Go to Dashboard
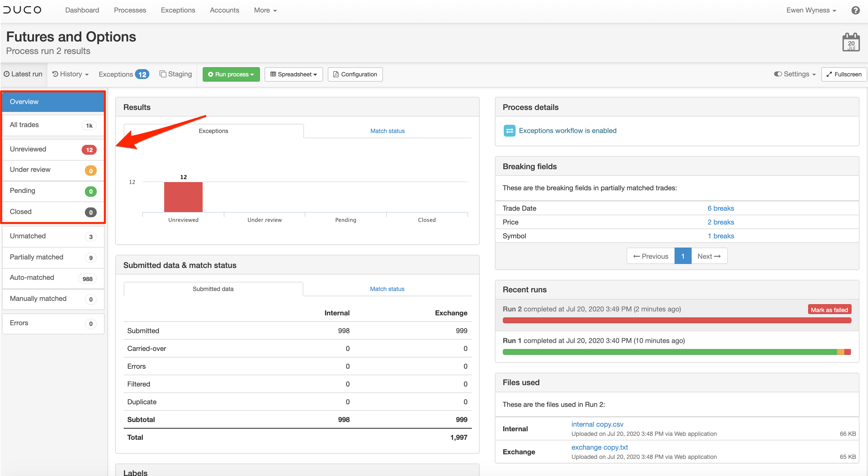 coord(82,10)
